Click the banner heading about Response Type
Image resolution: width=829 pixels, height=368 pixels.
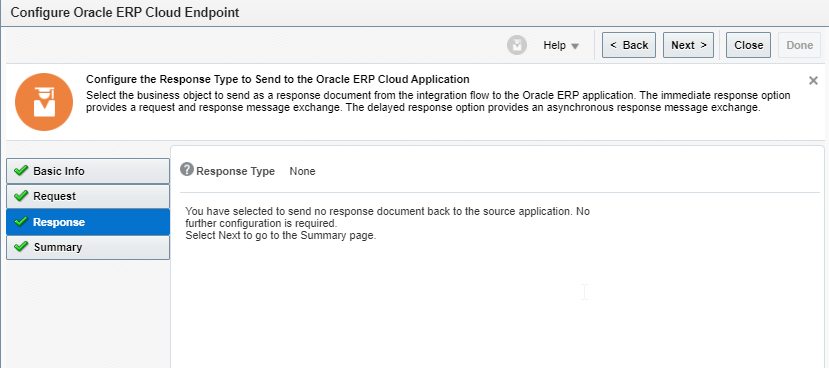[278, 79]
